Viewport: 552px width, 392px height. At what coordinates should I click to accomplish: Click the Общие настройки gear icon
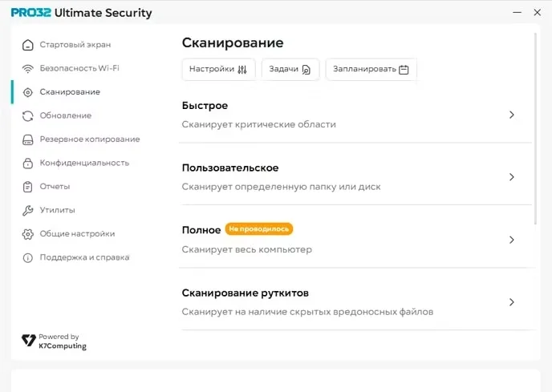tap(28, 234)
